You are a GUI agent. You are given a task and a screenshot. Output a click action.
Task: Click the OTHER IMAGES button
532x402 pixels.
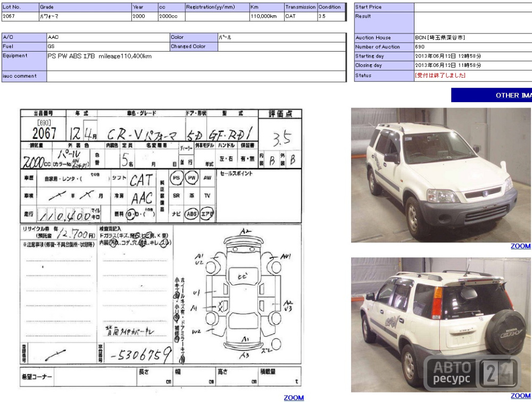[x=492, y=95]
